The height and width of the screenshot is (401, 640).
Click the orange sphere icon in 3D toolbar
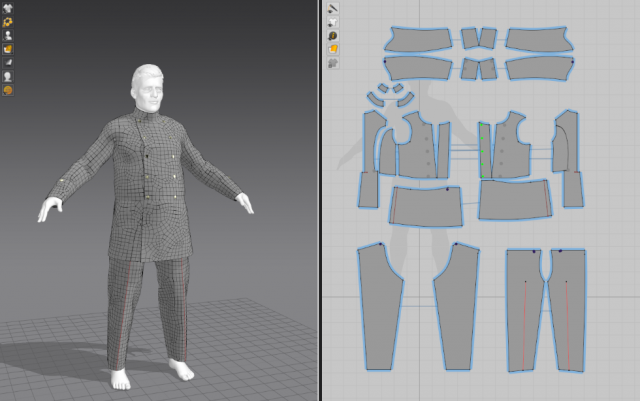[8, 90]
